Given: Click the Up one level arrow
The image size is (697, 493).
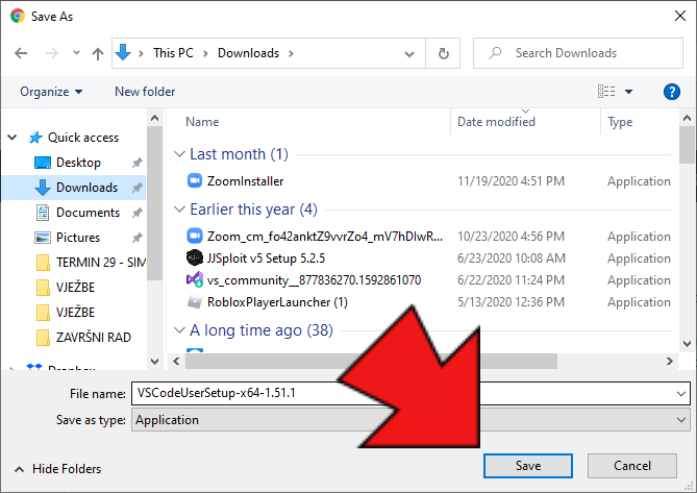Looking at the screenshot, I should (97, 53).
